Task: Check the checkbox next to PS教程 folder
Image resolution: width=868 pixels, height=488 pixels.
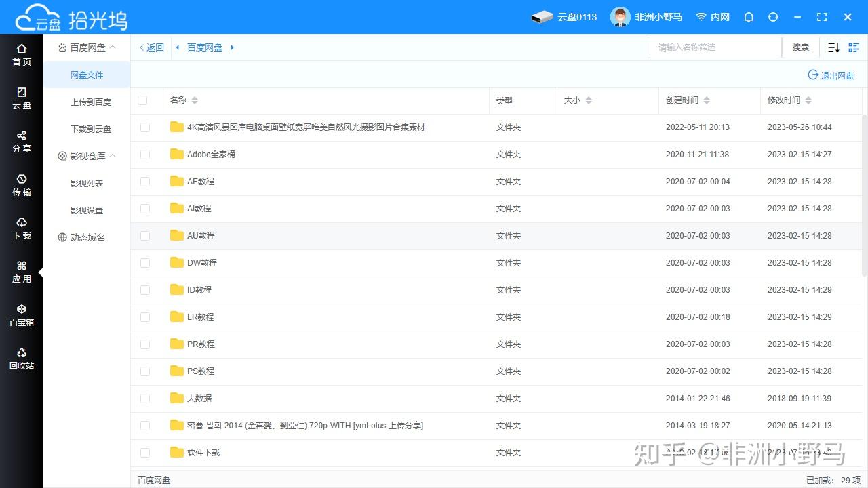Action: 144,371
